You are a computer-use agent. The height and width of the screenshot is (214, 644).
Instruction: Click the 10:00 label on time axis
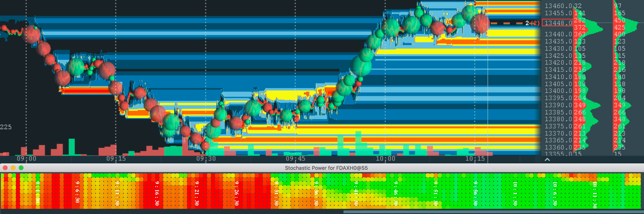point(385,159)
